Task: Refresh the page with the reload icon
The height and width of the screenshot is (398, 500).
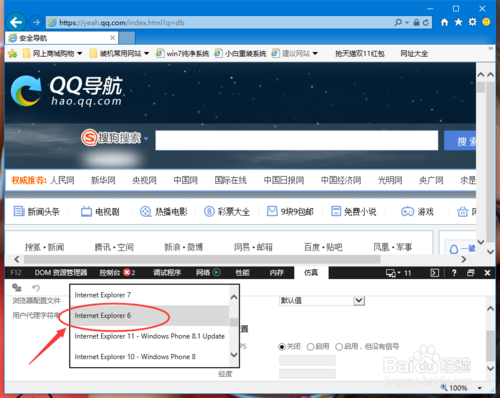Action: 426,22
